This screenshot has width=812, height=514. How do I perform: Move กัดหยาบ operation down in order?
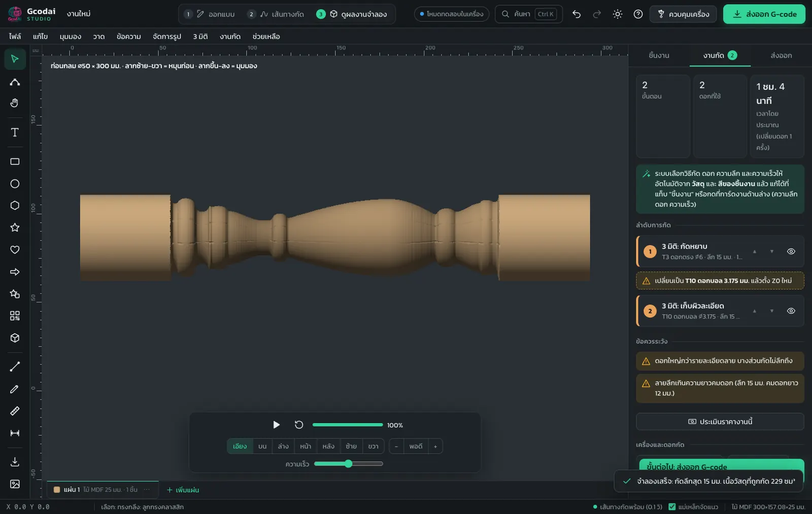pyautogui.click(x=772, y=252)
